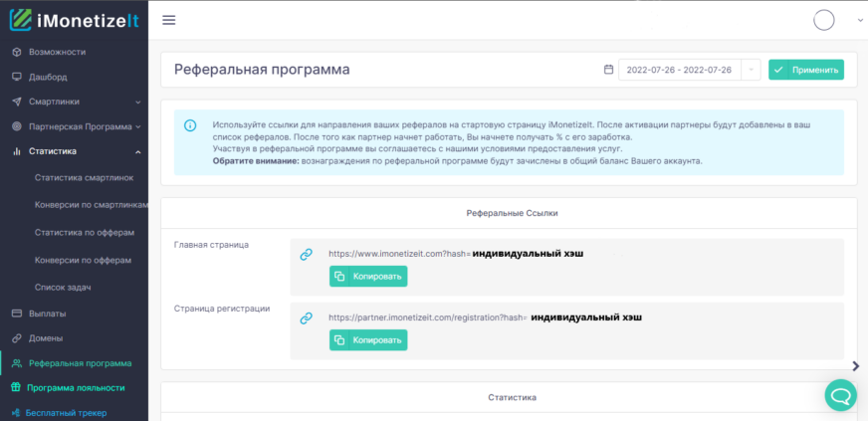Click the date range input field
Viewport: 868px width, 421px height.
click(679, 70)
